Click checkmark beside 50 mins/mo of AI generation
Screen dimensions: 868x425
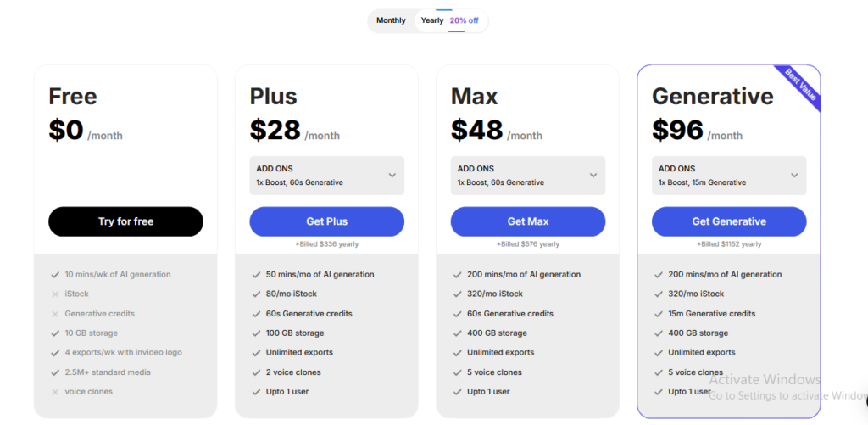[256, 274]
